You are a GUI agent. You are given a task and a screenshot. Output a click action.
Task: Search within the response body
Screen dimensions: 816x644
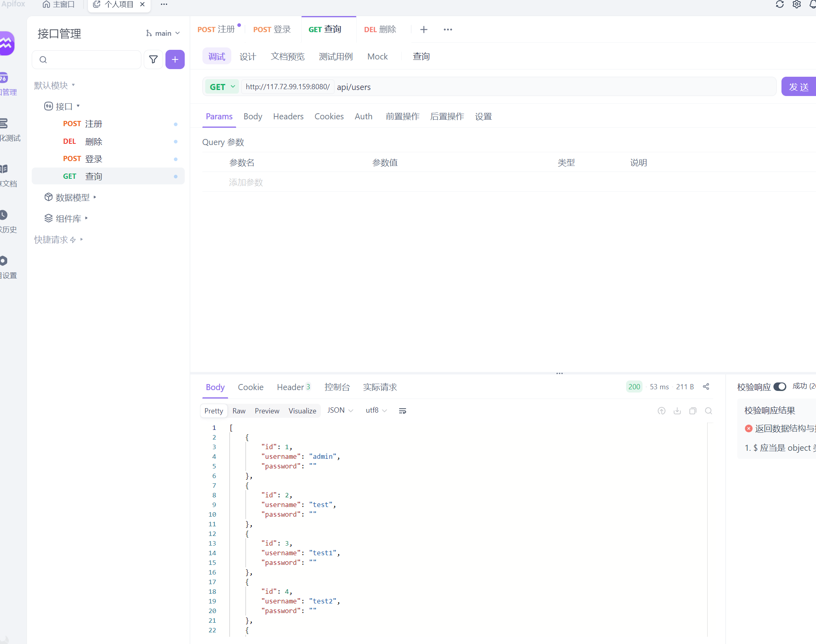[708, 411]
